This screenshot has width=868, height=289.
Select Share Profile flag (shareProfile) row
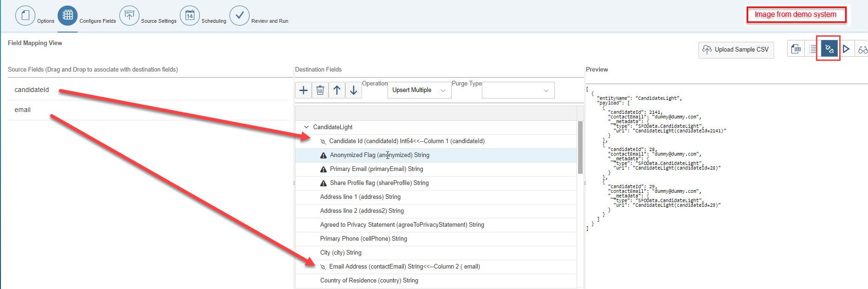[436, 183]
